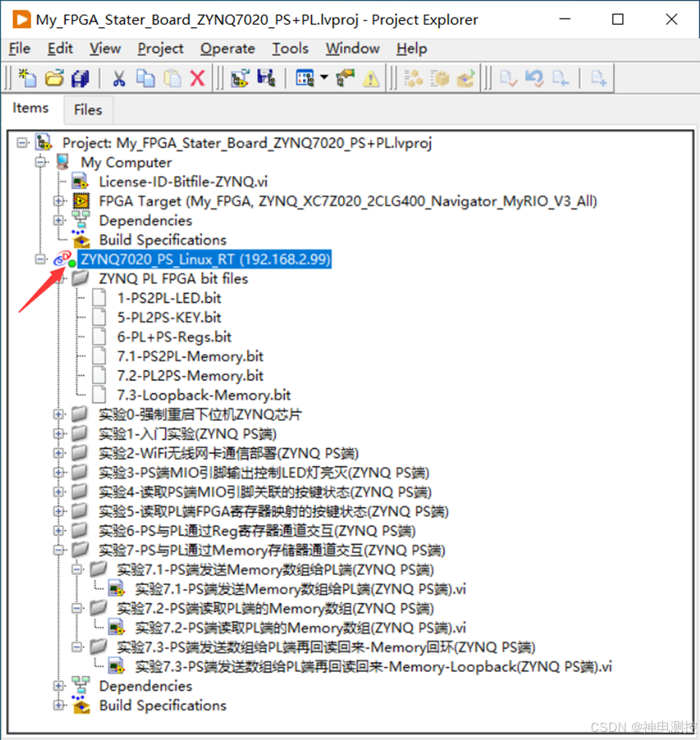
Task: Click the yellow warning triangle icon
Action: pos(371,78)
